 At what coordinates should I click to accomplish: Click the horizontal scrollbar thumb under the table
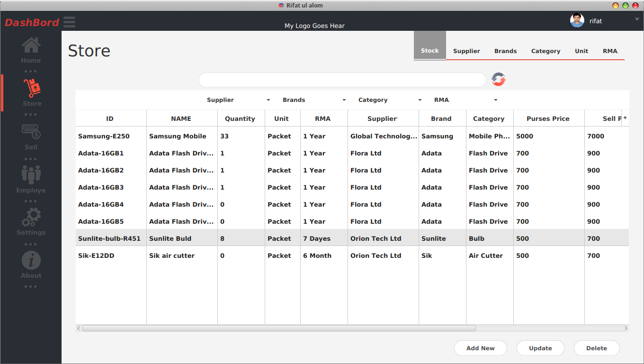pos(279,328)
